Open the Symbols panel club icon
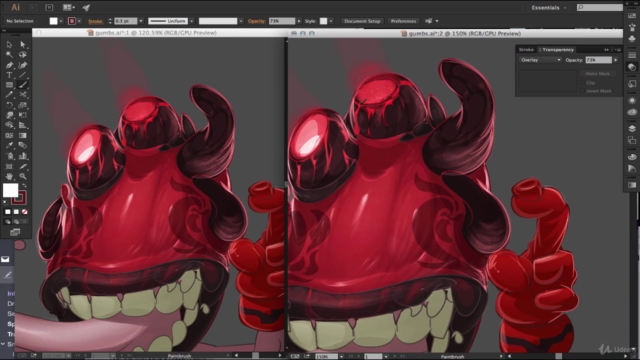This screenshot has height=360, width=640. pos(632,38)
